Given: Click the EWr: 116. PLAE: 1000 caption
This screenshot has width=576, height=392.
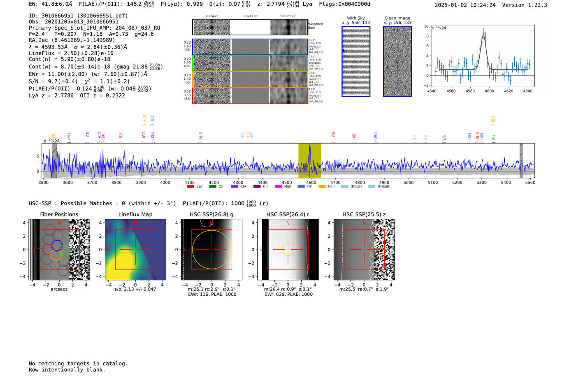Looking at the screenshot, I should point(212,295).
